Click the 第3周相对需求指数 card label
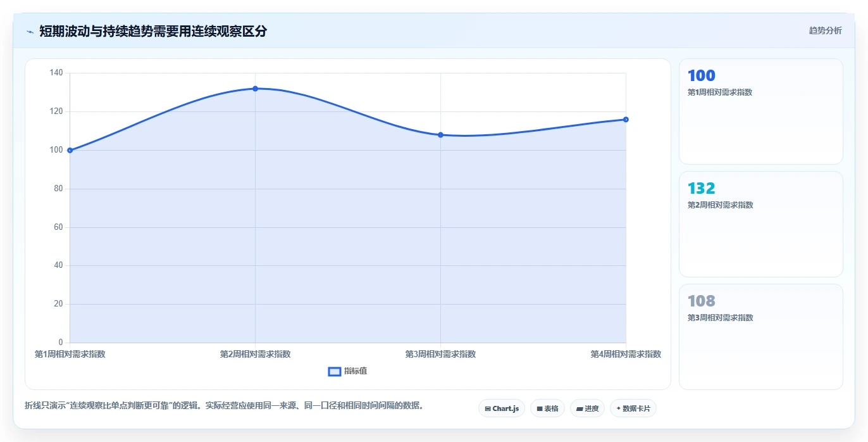Screen dimensions: 868x442 (720, 318)
